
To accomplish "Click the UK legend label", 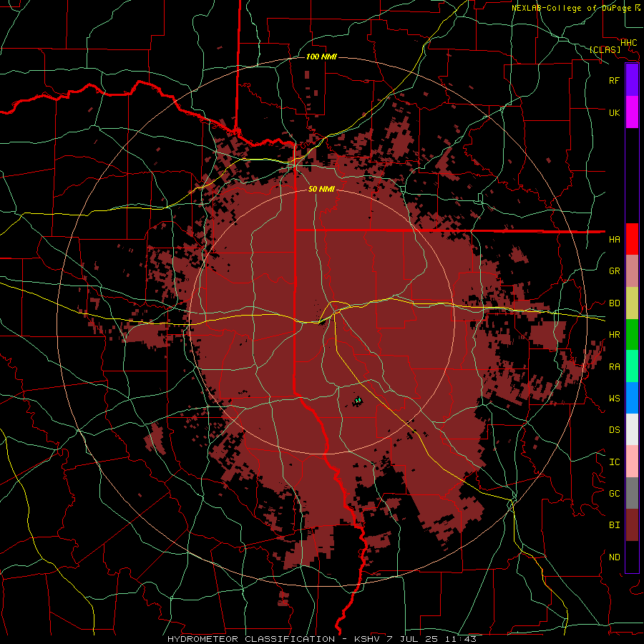I will (x=614, y=112).
